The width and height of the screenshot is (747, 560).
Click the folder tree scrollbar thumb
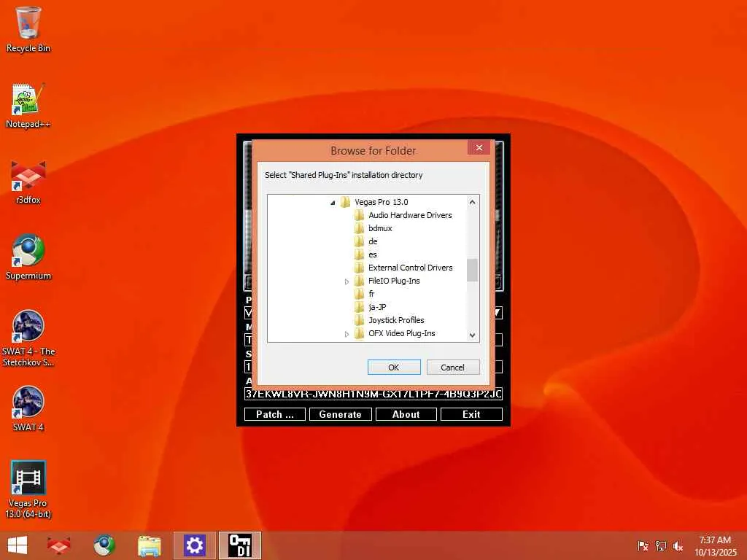[x=472, y=270]
